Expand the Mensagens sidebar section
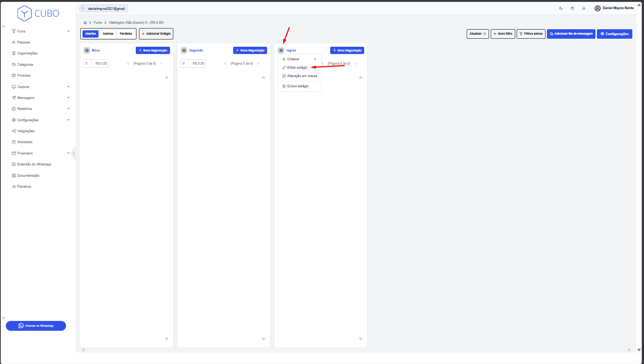Viewport: 644px width, 364px height. click(41, 98)
